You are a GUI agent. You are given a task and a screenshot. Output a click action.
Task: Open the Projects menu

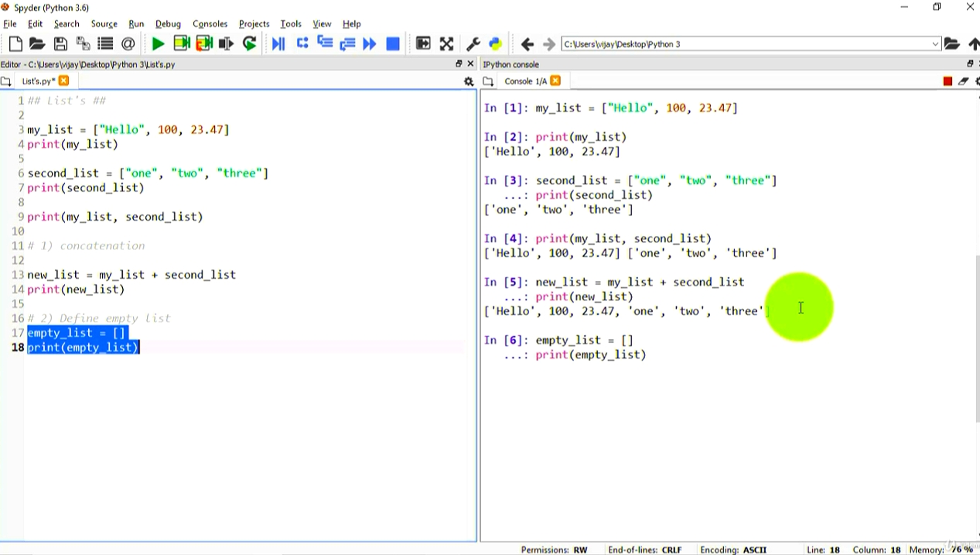pos(254,24)
